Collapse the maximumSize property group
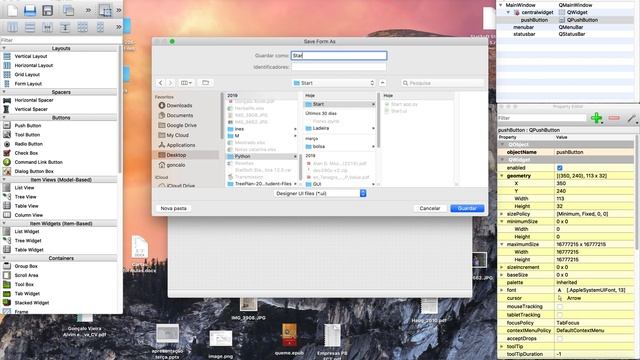This screenshot has height=360, width=640. 502,244
